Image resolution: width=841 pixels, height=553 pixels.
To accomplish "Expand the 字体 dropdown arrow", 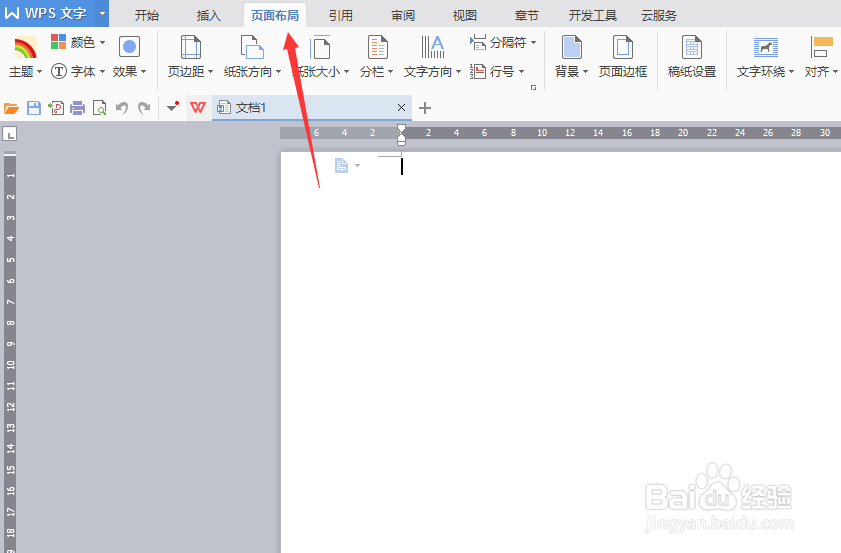I will click(102, 71).
